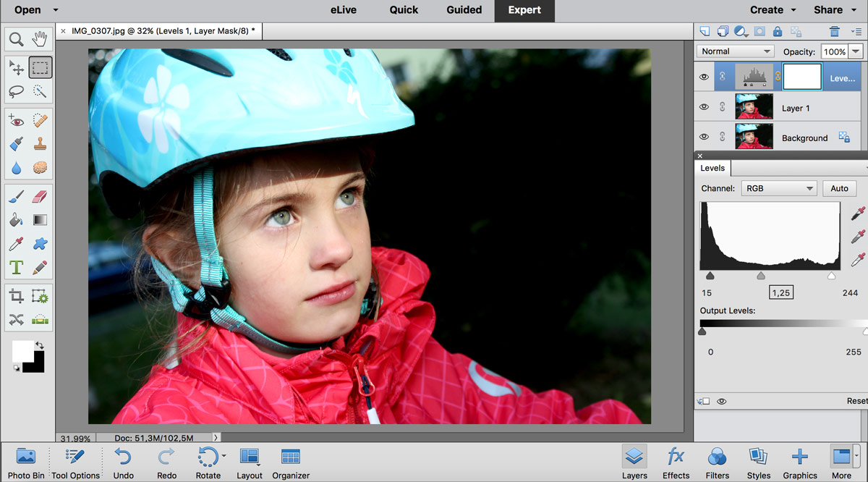Open the RGB Channel dropdown
Image resolution: width=868 pixels, height=482 pixels.
[x=778, y=188]
